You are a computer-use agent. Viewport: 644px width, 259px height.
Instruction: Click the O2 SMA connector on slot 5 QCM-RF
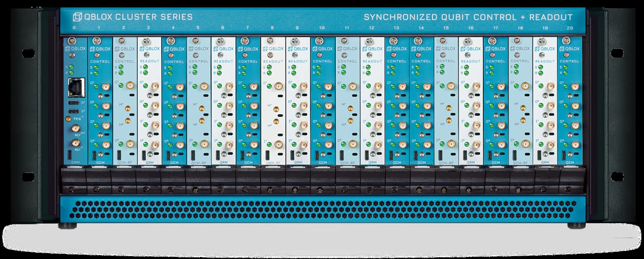204,144
